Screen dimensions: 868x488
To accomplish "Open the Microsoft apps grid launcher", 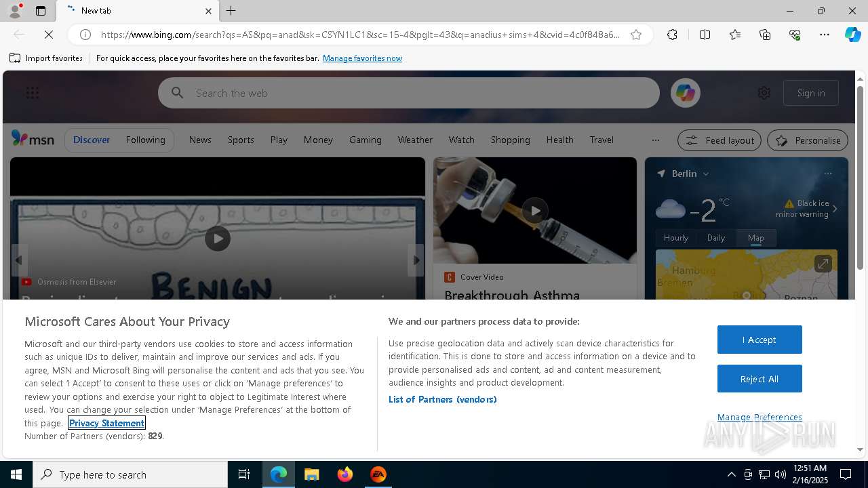I will pyautogui.click(x=33, y=93).
